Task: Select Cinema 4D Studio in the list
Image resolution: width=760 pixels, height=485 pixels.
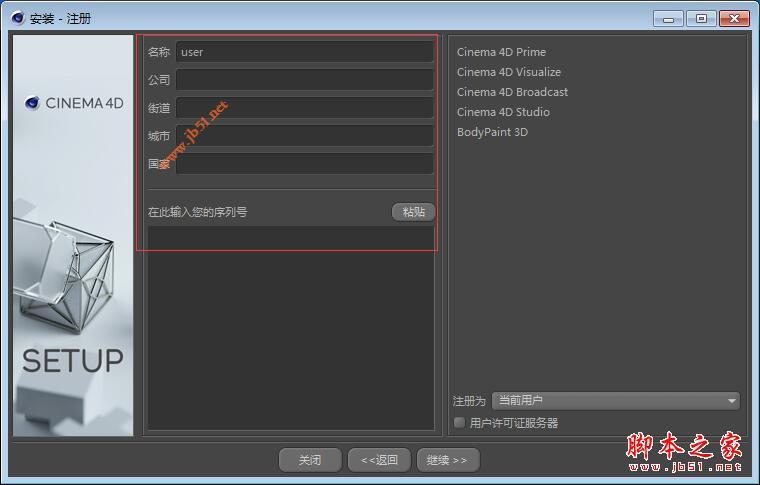Action: [x=503, y=112]
